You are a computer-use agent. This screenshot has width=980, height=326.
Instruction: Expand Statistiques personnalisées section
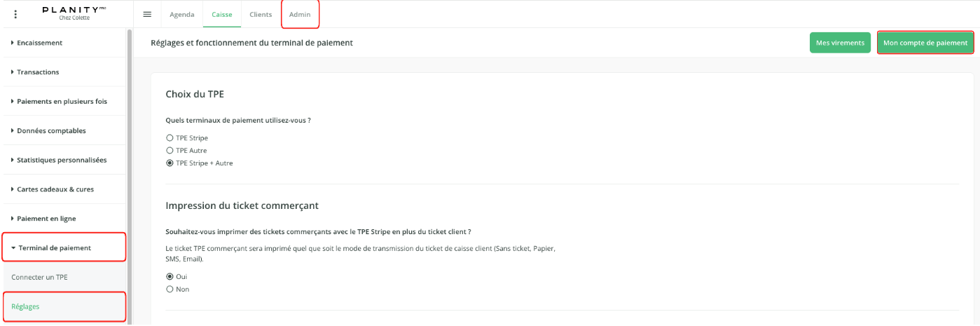63,160
